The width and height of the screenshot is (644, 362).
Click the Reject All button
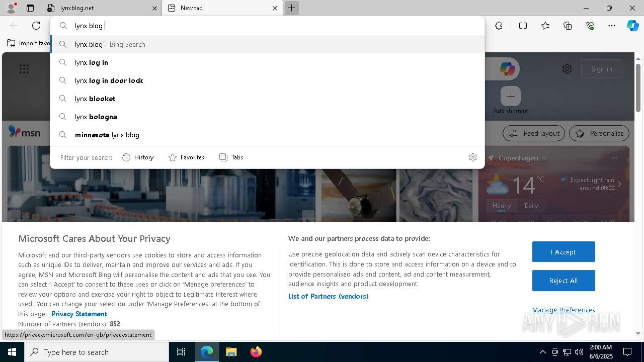(563, 281)
